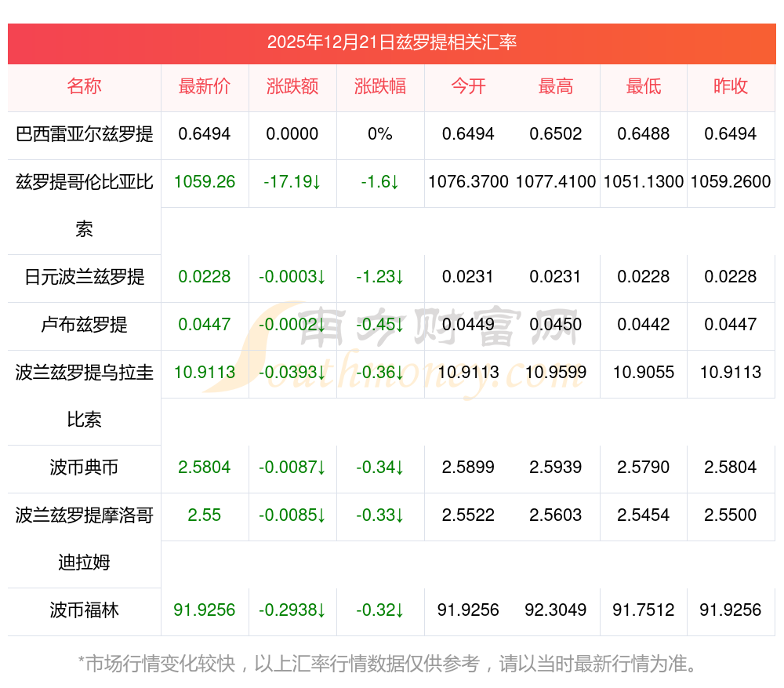The width and height of the screenshot is (784, 688).
Task: Select the 波币典币 row name
Action: tap(84, 468)
